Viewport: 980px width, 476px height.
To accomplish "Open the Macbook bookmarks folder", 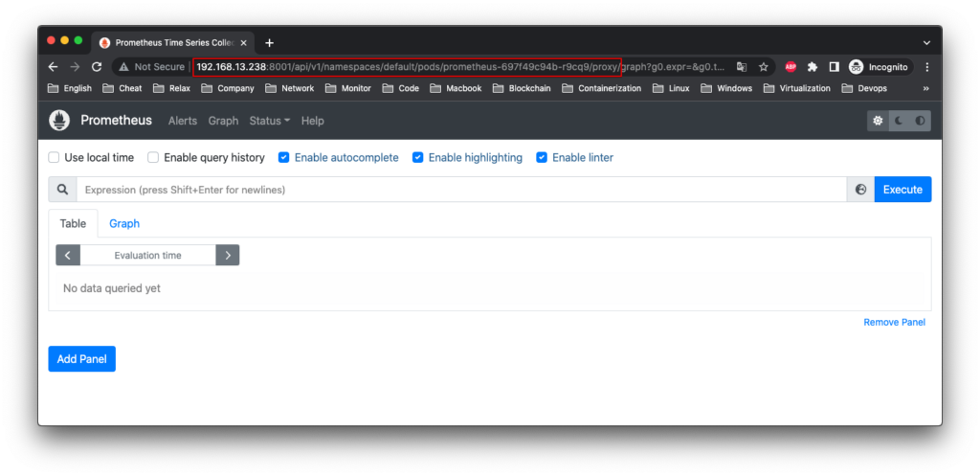I will click(456, 88).
